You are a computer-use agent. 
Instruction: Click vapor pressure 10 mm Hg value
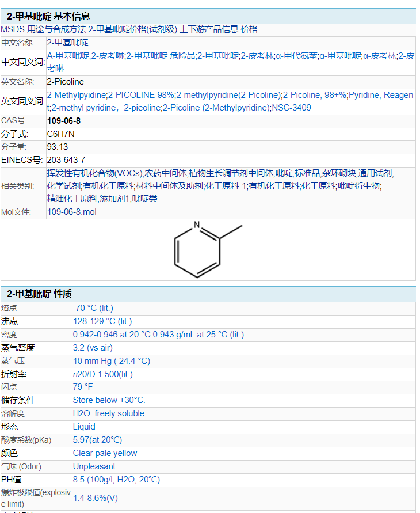[112, 361]
